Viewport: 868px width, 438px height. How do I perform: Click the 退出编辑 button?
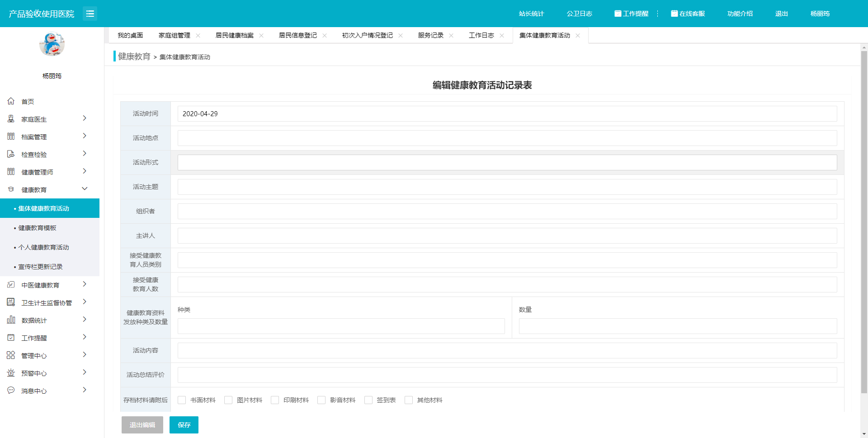[x=142, y=425]
